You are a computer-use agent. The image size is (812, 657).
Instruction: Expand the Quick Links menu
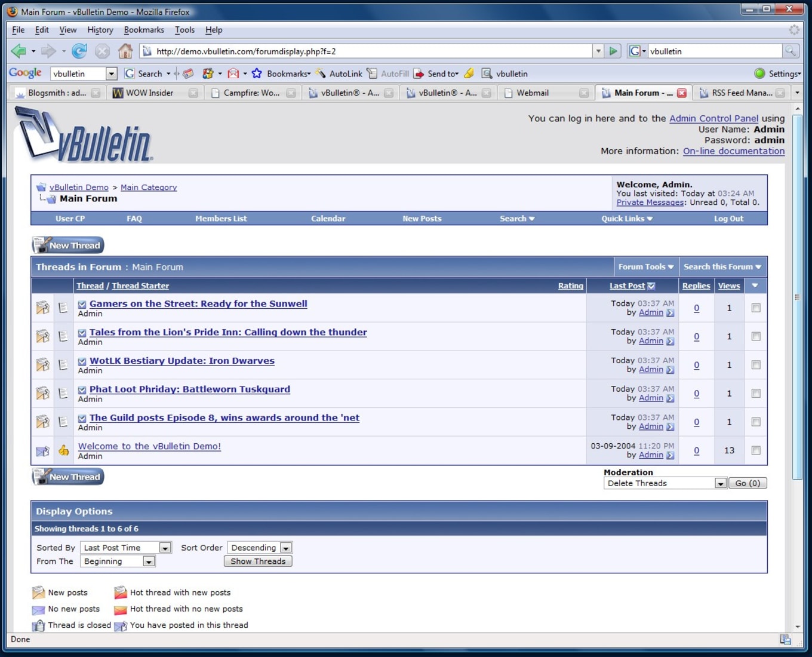(627, 219)
